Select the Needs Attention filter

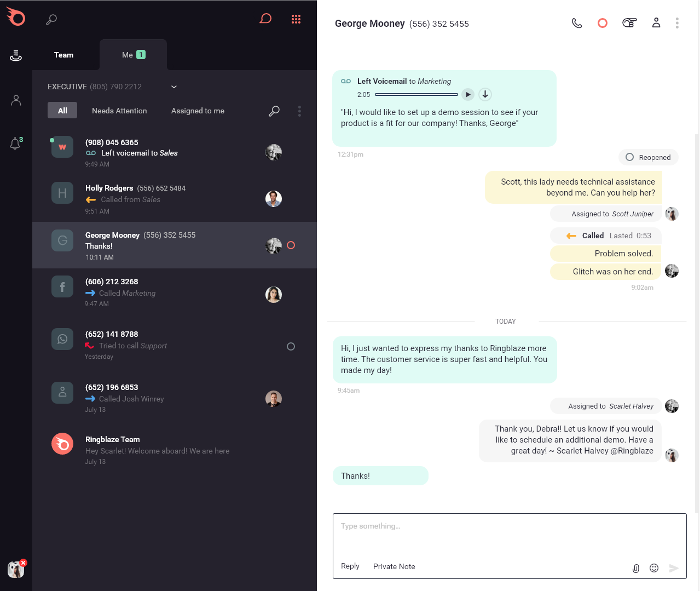pyautogui.click(x=119, y=111)
